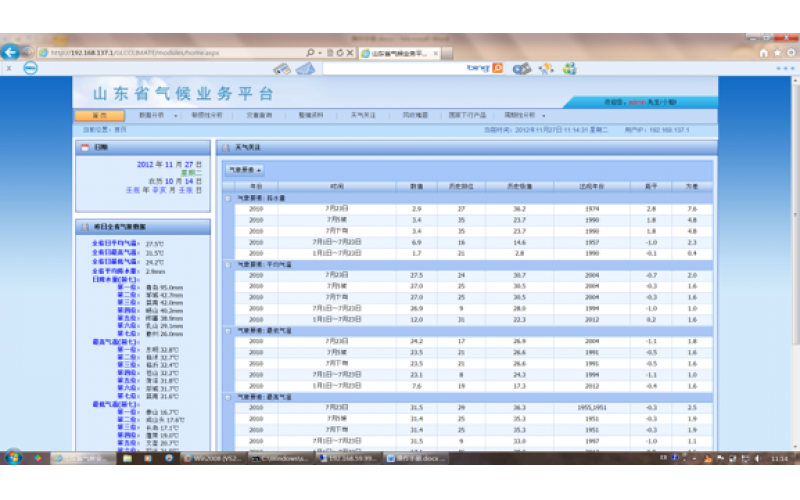
Task: Collapse the 气象要素: 平均气温 group
Action: pos(227,265)
